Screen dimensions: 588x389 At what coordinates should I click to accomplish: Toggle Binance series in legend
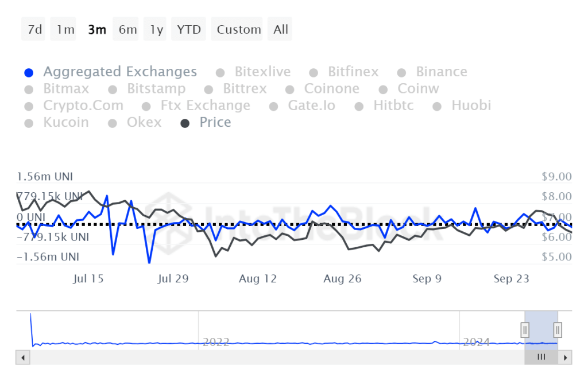pyautogui.click(x=432, y=72)
